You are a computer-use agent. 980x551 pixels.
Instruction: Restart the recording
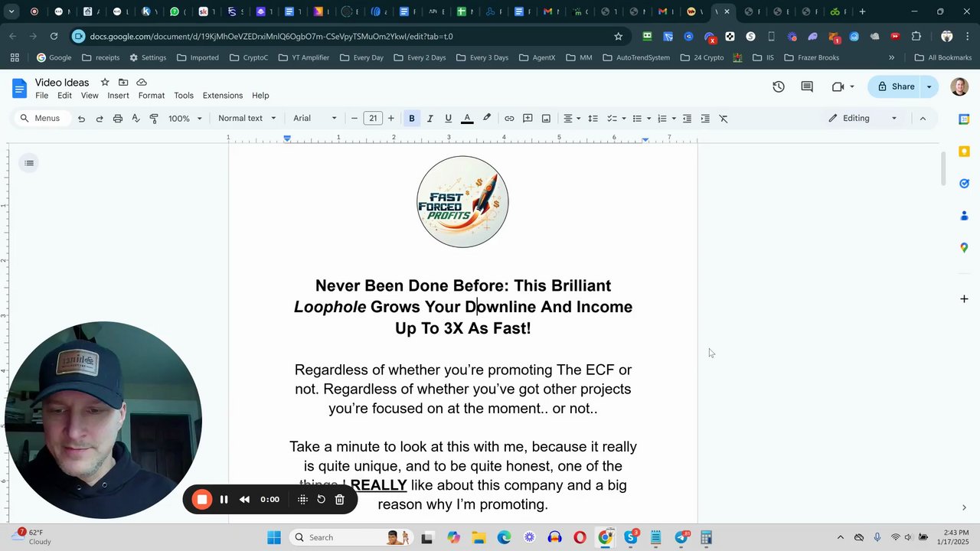coord(321,500)
